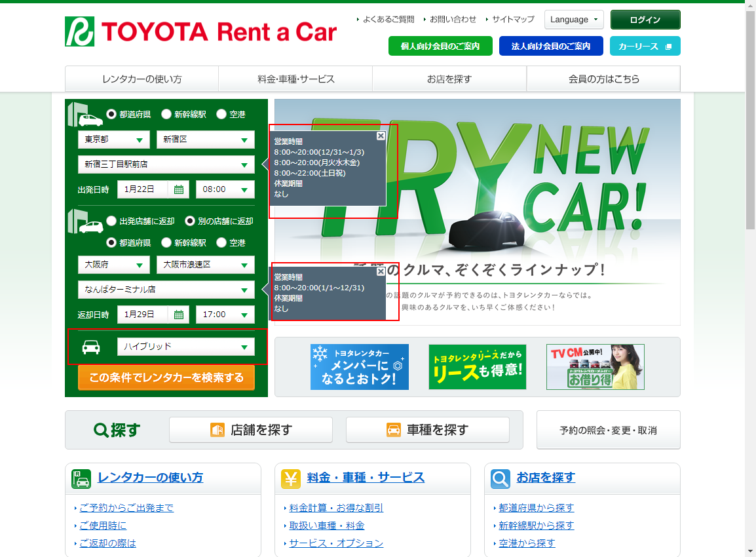Open the 08:00 departure time dropdown
Image resolution: width=756 pixels, height=557 pixels.
click(225, 189)
